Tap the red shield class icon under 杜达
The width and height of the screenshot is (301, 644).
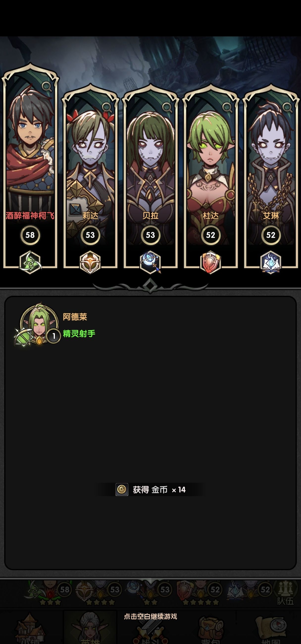click(210, 262)
